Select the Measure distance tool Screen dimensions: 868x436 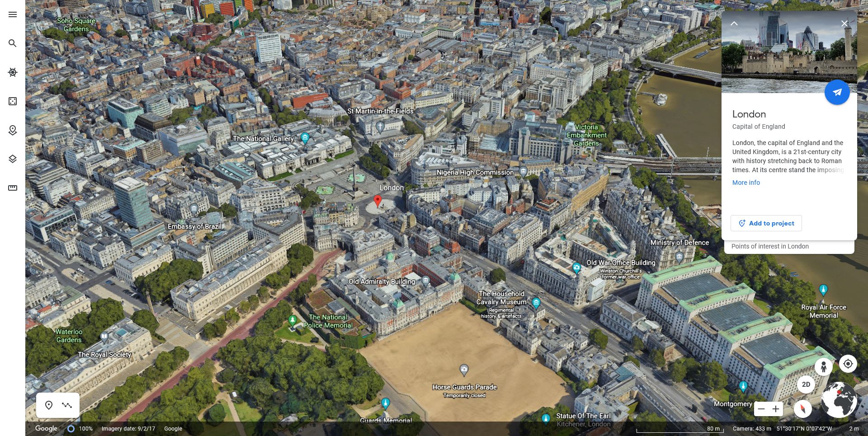pos(13,187)
